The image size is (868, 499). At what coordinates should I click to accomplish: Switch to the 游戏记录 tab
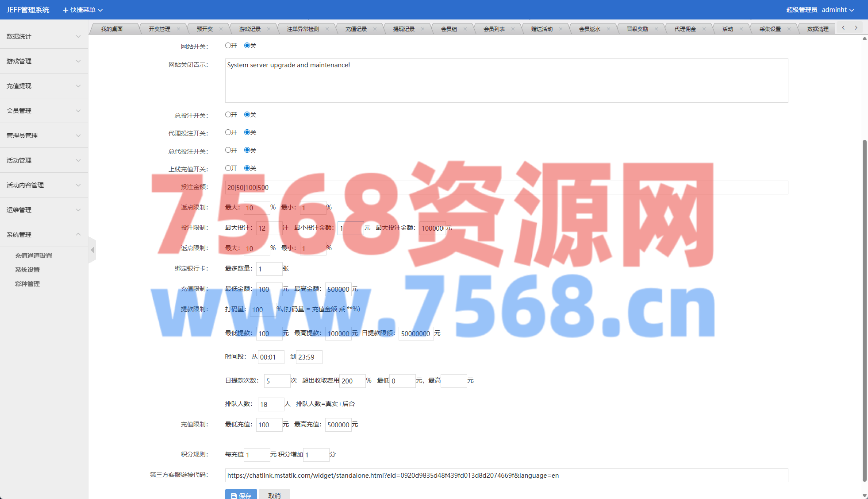tap(250, 29)
